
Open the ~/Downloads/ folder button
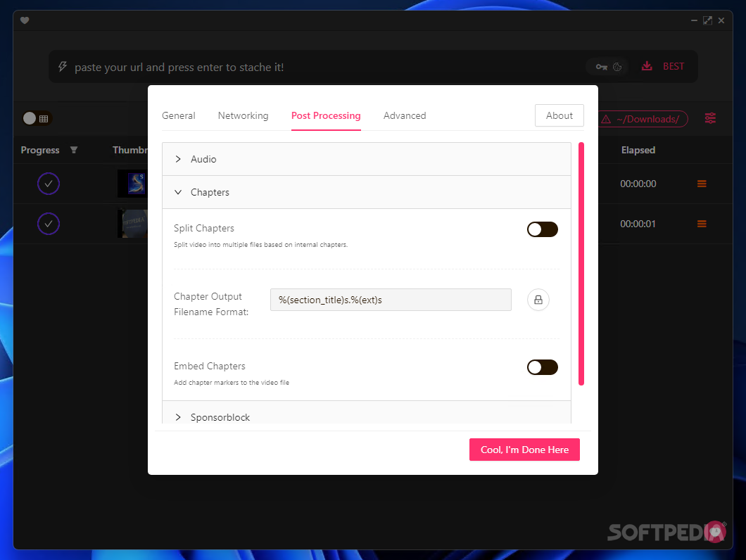pos(643,119)
